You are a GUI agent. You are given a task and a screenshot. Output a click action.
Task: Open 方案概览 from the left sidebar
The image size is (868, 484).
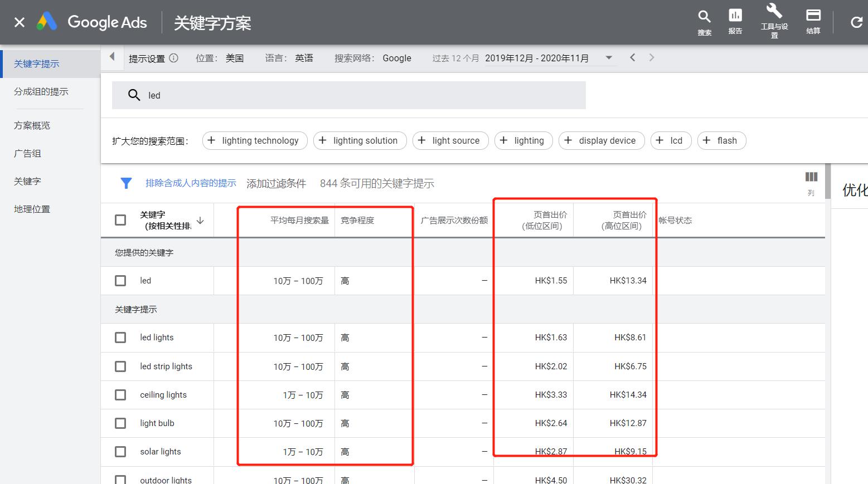[x=32, y=125]
